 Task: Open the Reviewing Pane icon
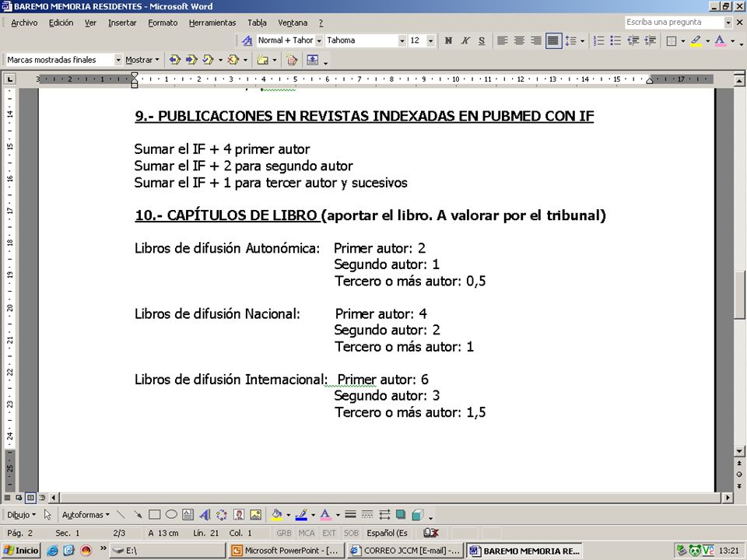(x=313, y=60)
